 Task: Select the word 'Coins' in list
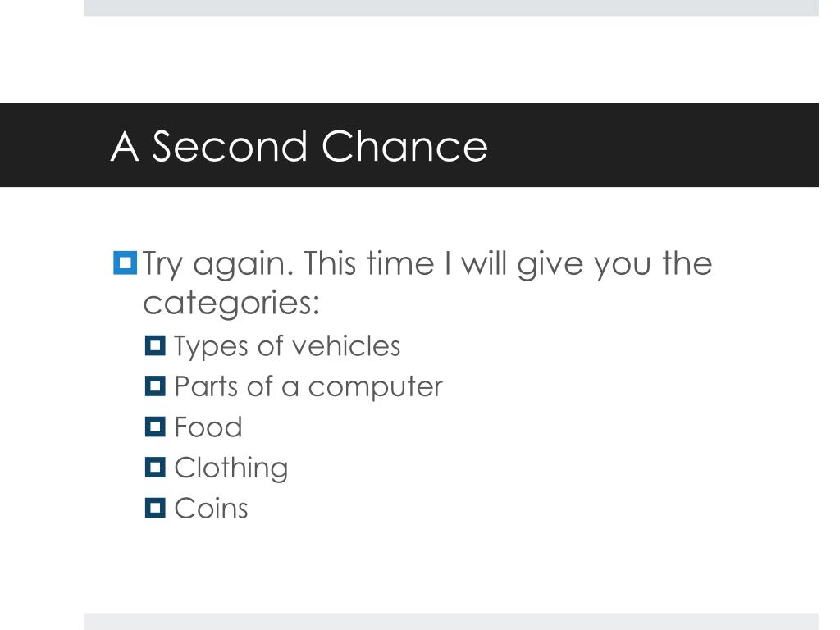[x=212, y=509]
